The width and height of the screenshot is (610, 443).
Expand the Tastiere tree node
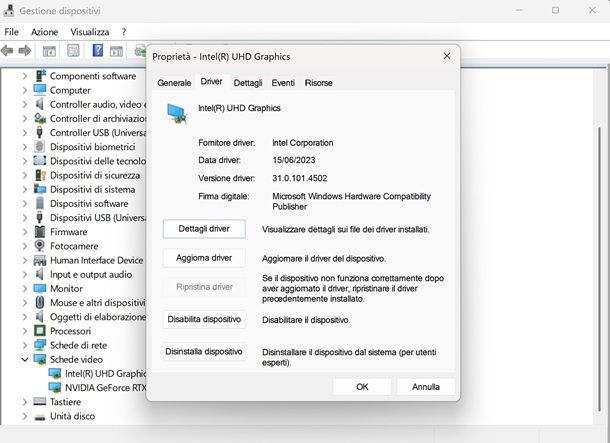(x=25, y=401)
